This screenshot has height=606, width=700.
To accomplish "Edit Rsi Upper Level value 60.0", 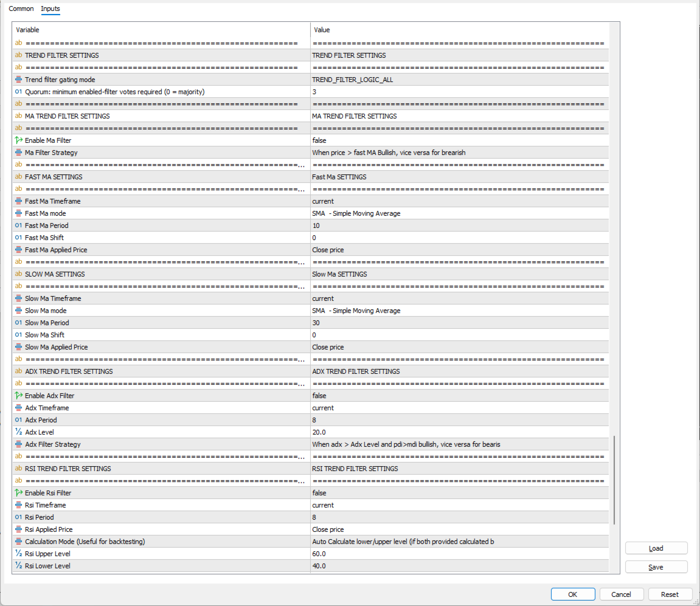I will (459, 553).
